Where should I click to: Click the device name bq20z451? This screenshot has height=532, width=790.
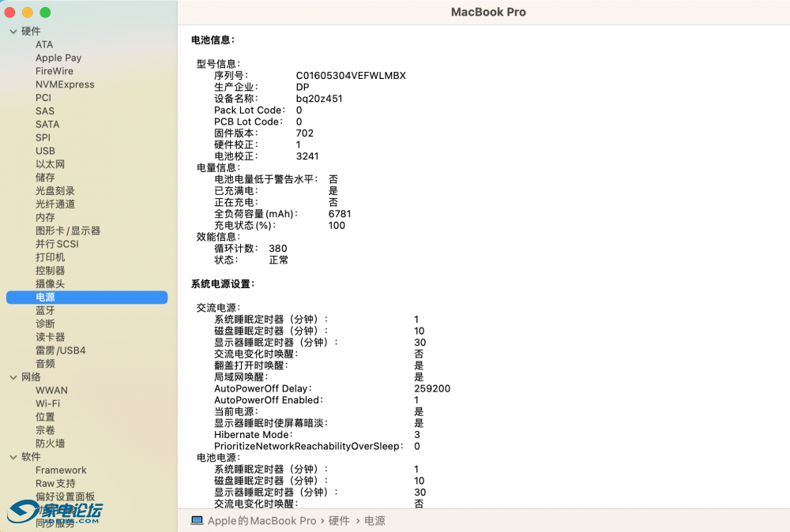pos(319,99)
